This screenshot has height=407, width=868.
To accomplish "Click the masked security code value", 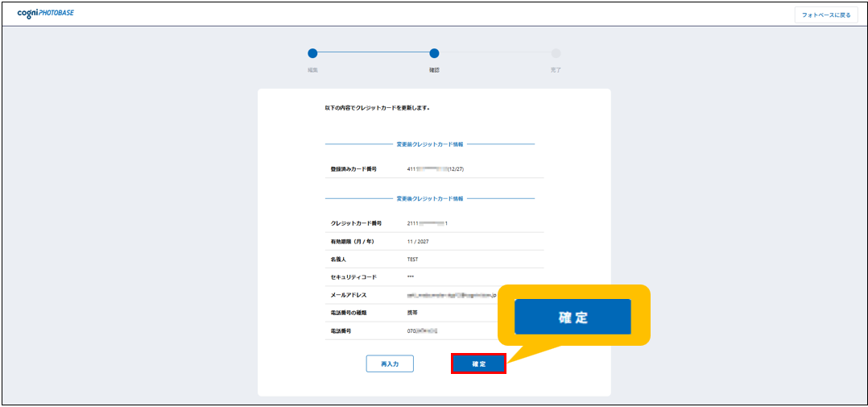I will coord(411,277).
